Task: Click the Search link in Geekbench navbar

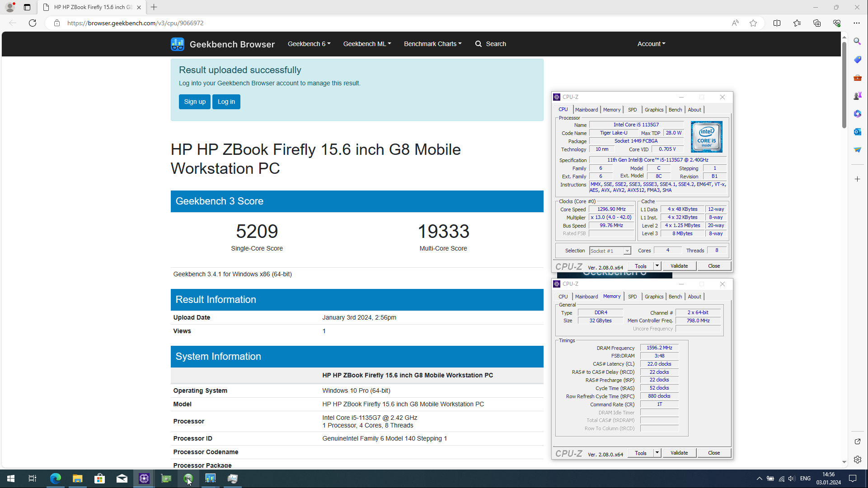Action: coord(491,44)
